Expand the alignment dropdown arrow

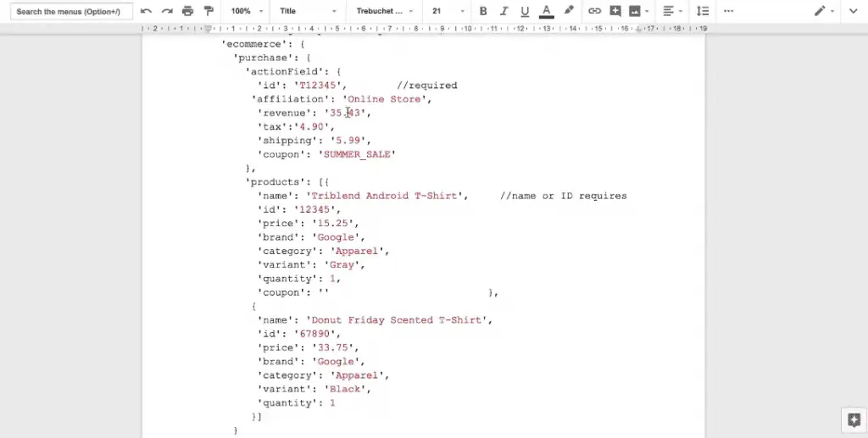click(x=681, y=11)
